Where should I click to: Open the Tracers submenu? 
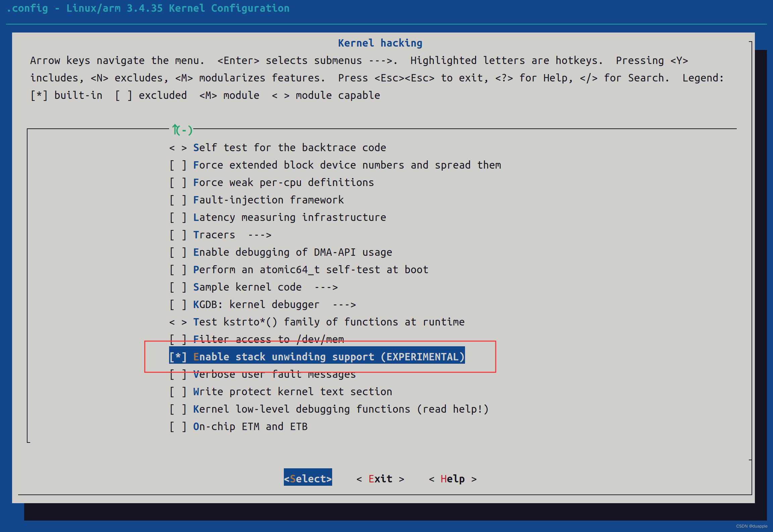(215, 235)
